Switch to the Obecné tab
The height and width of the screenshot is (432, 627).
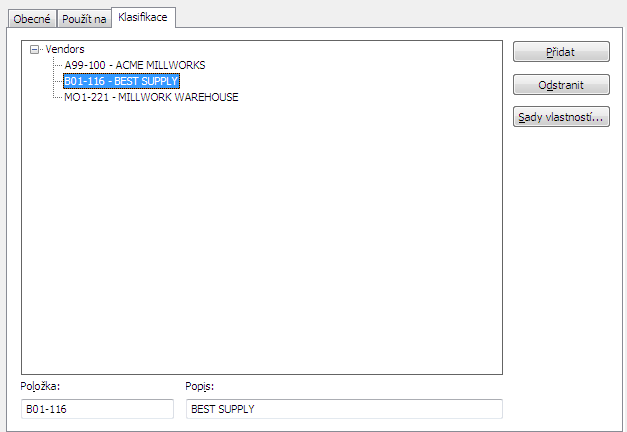coord(32,19)
